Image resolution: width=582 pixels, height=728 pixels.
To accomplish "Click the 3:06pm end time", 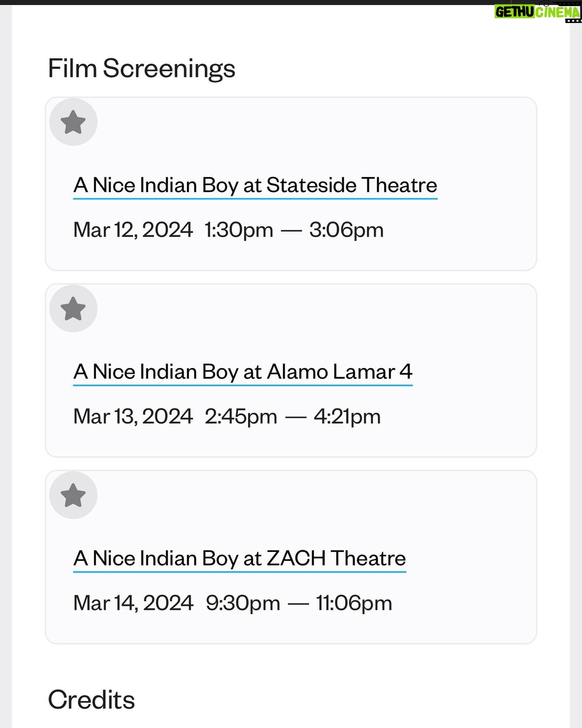I will [x=346, y=230].
